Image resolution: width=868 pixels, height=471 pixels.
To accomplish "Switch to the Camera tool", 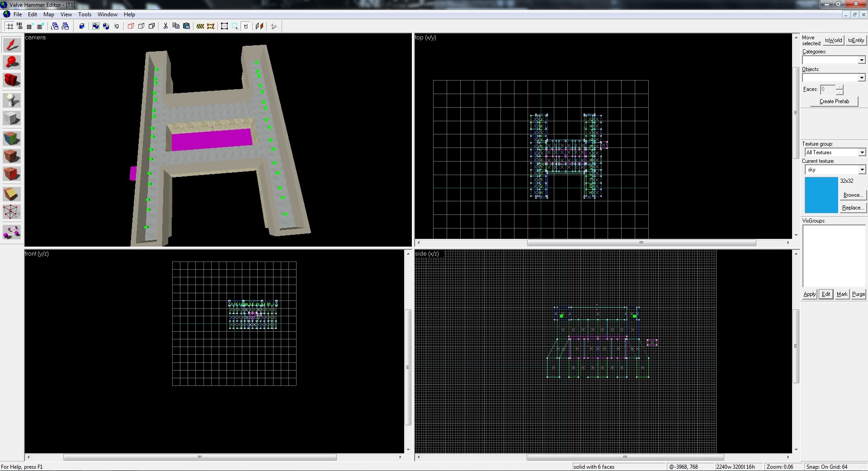I will (x=11, y=81).
